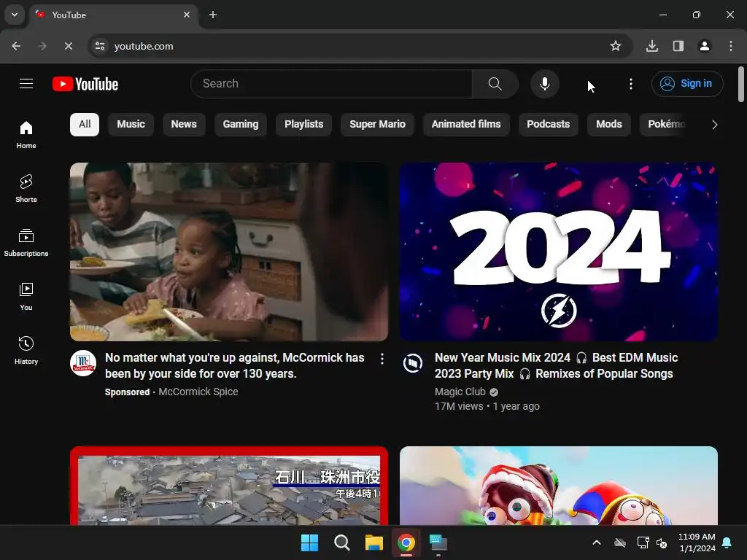The width and height of the screenshot is (747, 560).
Task: Open McCormick sponsored video title
Action: tap(235, 366)
